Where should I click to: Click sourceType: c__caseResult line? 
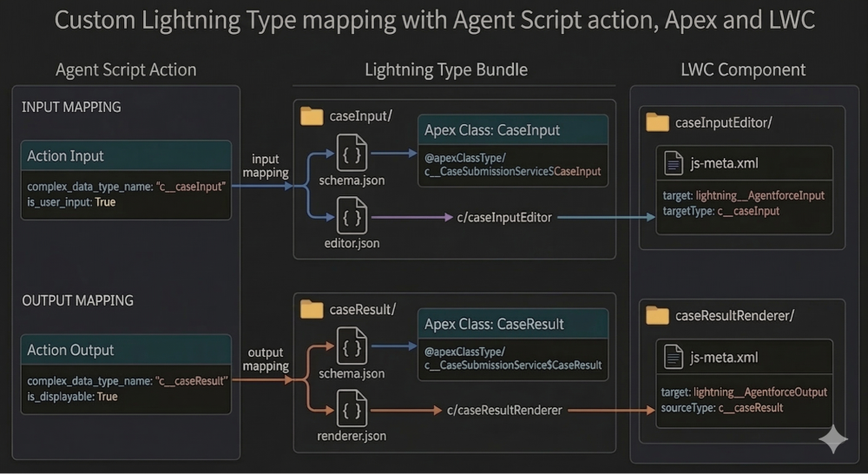[x=722, y=407]
